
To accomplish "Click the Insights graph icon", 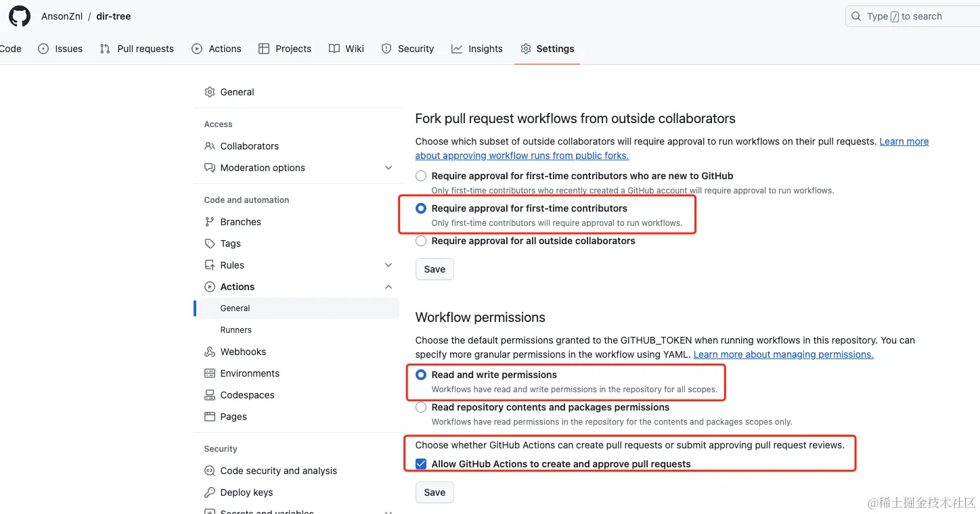I will click(x=457, y=49).
